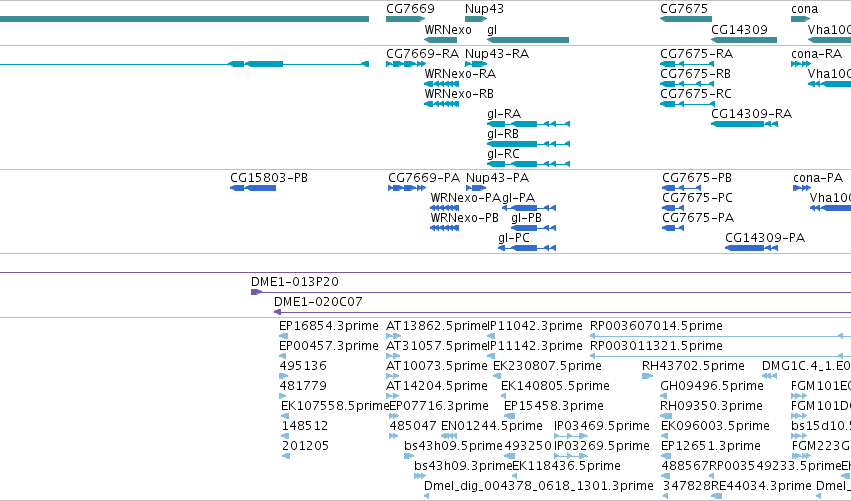Viewport: 851px width, 501px height.
Task: Select feature 201205
Action: click(305, 447)
